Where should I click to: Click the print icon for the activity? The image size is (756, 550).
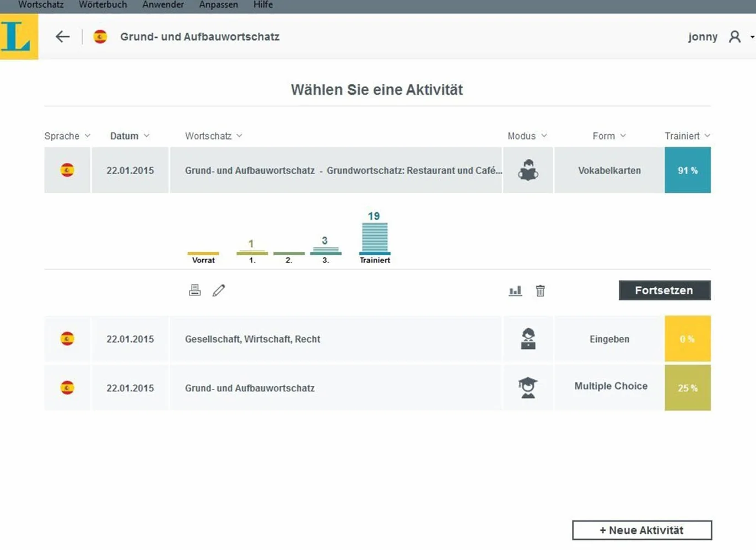pos(195,290)
